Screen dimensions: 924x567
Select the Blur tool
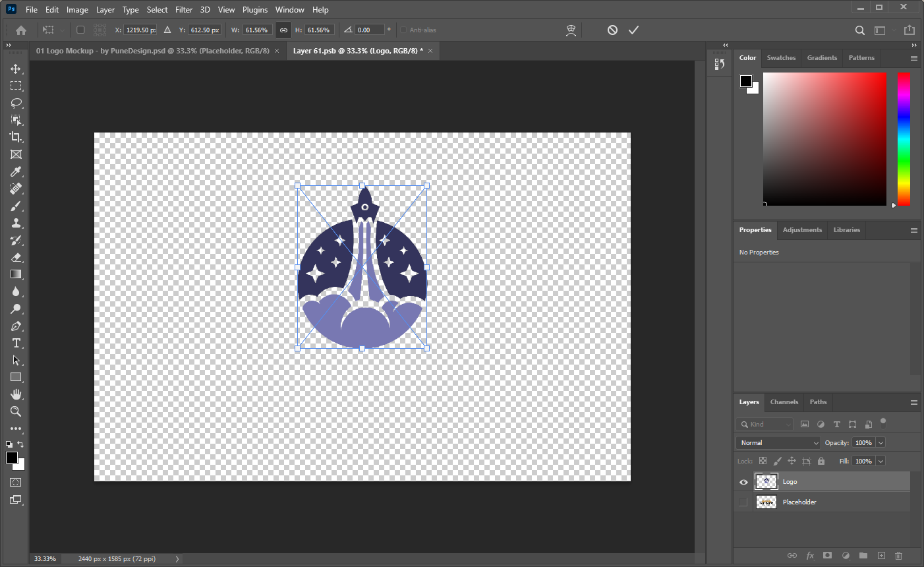[x=16, y=291]
